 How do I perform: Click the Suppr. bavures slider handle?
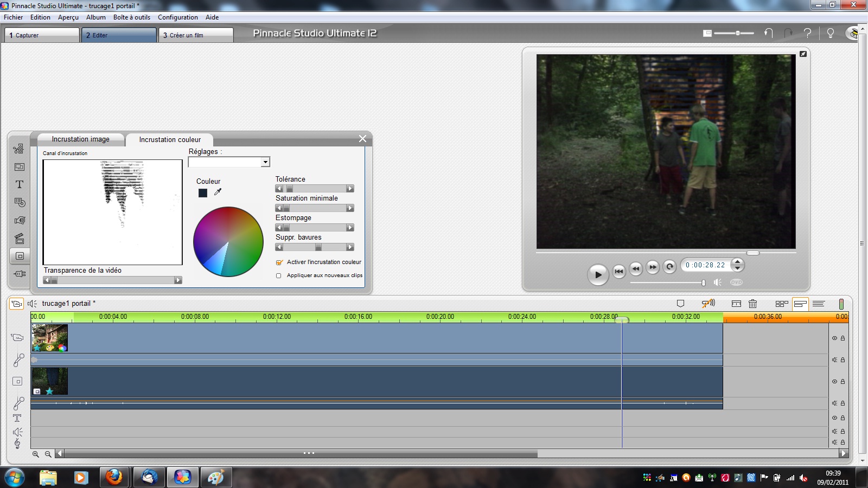click(x=318, y=247)
